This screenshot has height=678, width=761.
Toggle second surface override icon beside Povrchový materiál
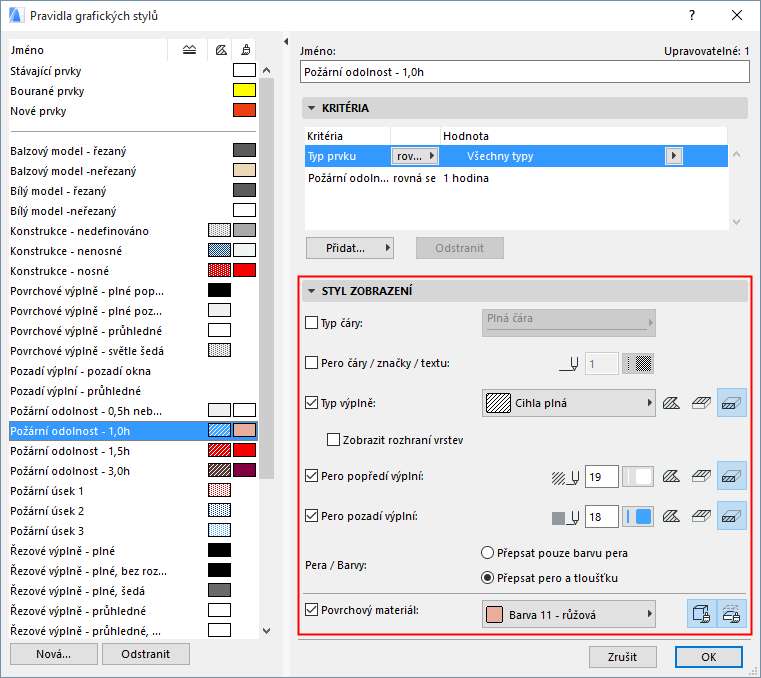(731, 614)
